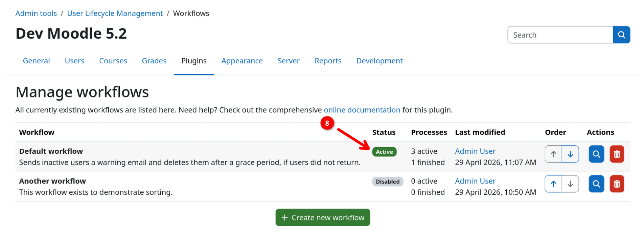Open the General tab
644x233 pixels.
coord(36,61)
